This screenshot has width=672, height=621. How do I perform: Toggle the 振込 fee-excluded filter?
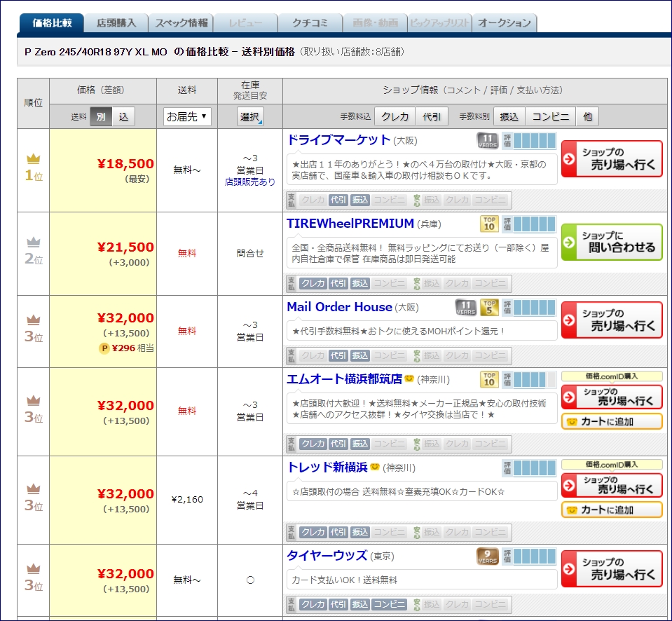coord(509,116)
